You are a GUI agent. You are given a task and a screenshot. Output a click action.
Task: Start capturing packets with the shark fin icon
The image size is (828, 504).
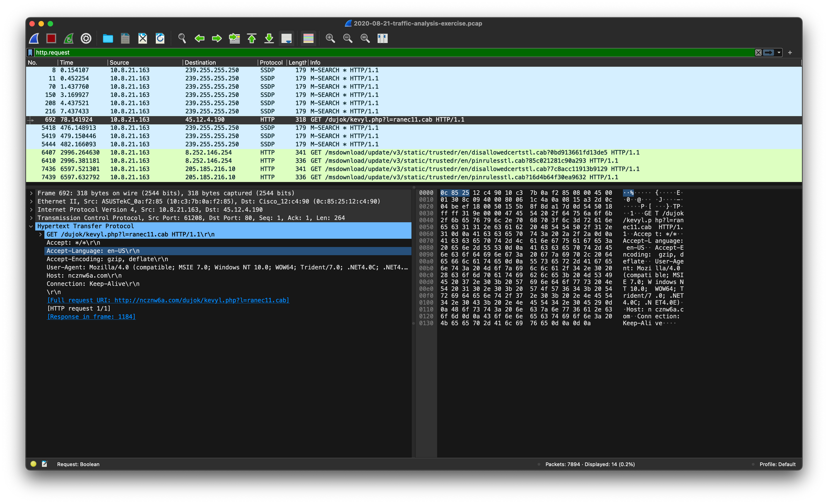[x=34, y=38]
